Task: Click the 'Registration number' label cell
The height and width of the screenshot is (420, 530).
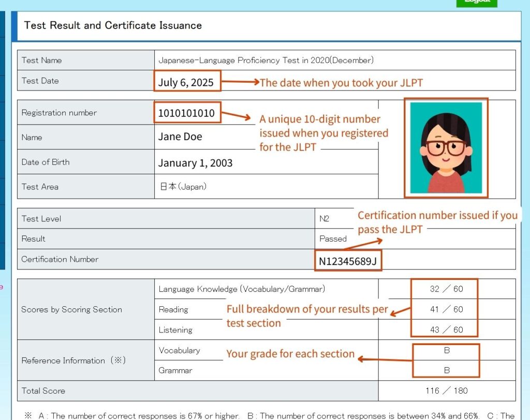Action: (x=86, y=112)
